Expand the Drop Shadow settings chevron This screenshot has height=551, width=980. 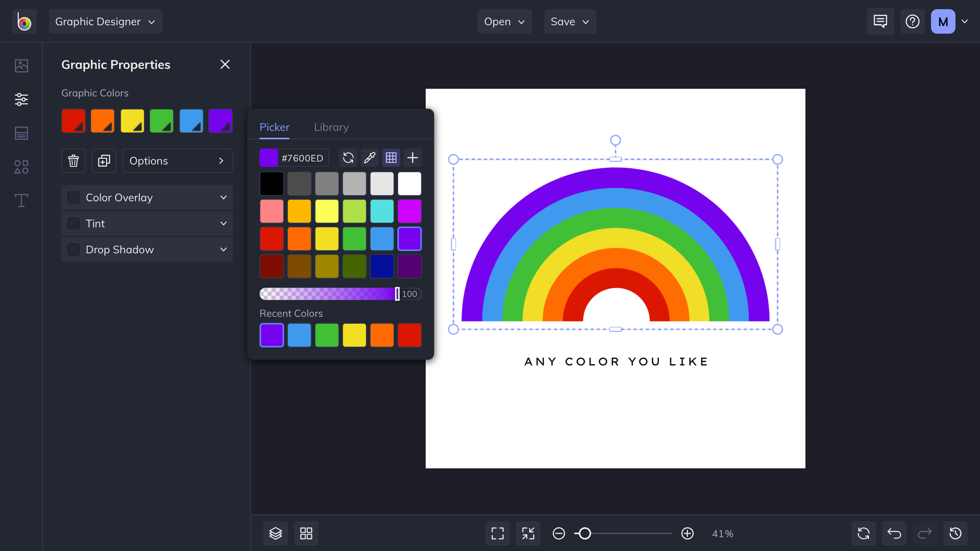[x=224, y=249]
